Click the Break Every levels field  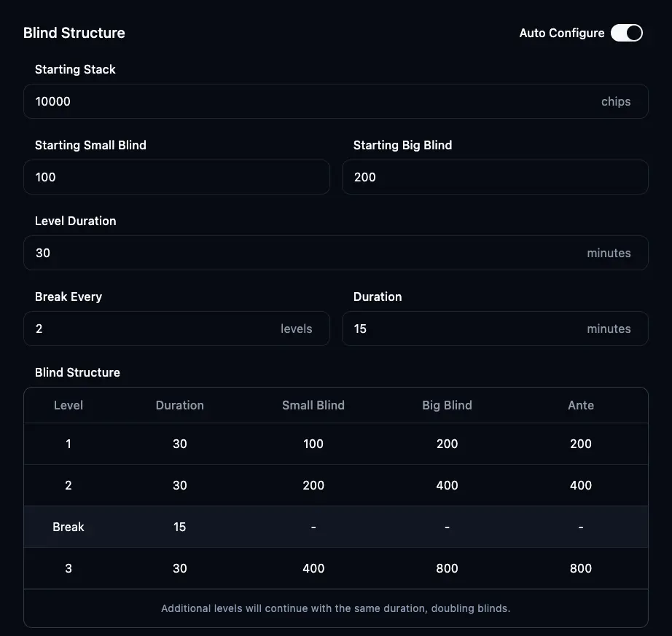point(153,329)
